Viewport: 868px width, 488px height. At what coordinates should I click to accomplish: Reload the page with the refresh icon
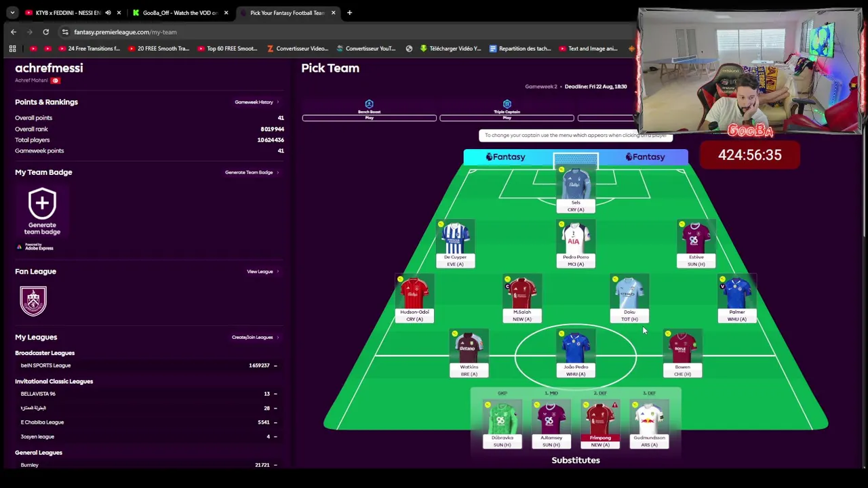(x=45, y=32)
